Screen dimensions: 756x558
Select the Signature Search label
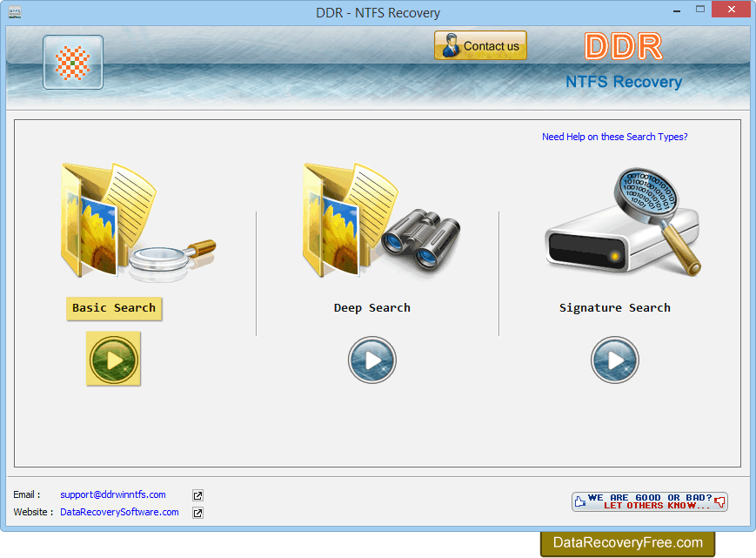click(x=615, y=308)
